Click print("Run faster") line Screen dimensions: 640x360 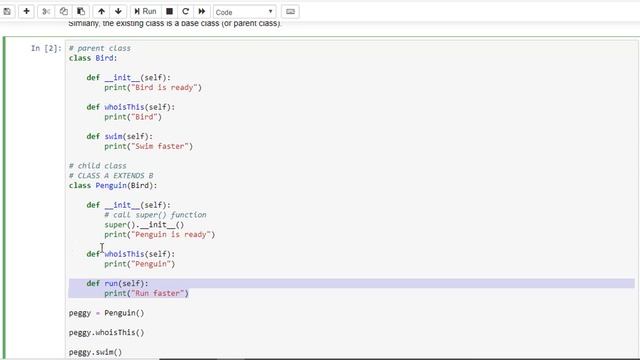pyautogui.click(x=146, y=293)
